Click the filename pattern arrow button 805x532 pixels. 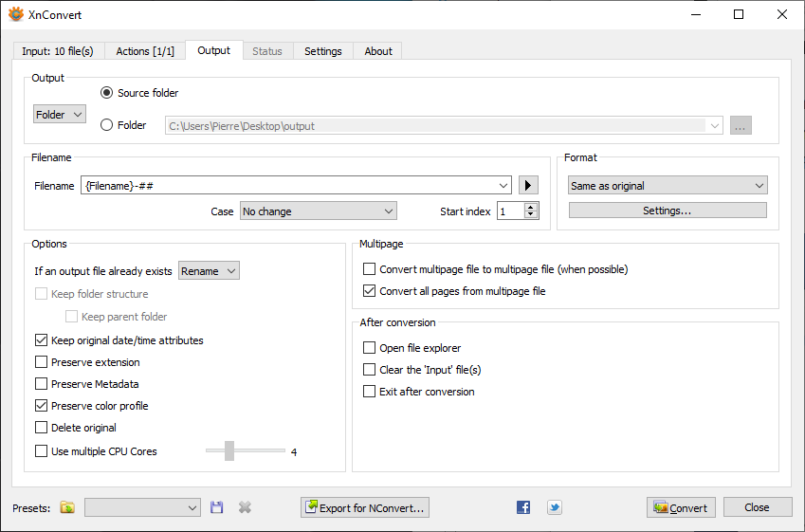tap(529, 186)
